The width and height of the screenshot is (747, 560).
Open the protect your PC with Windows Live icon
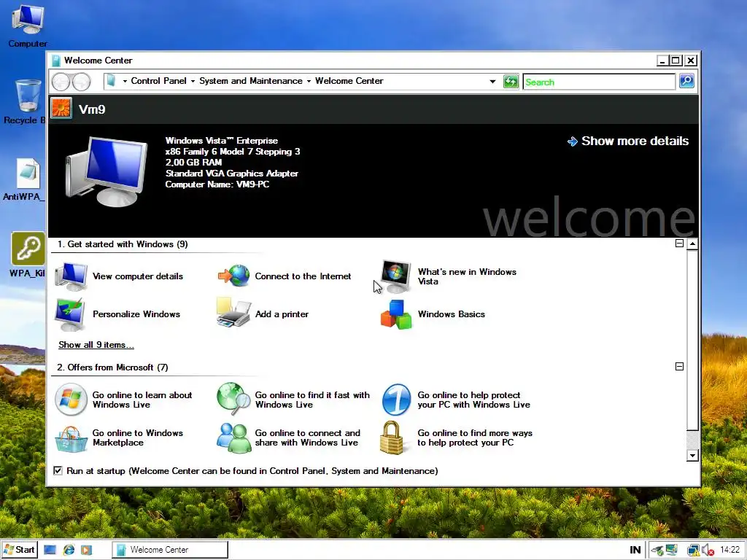point(396,400)
